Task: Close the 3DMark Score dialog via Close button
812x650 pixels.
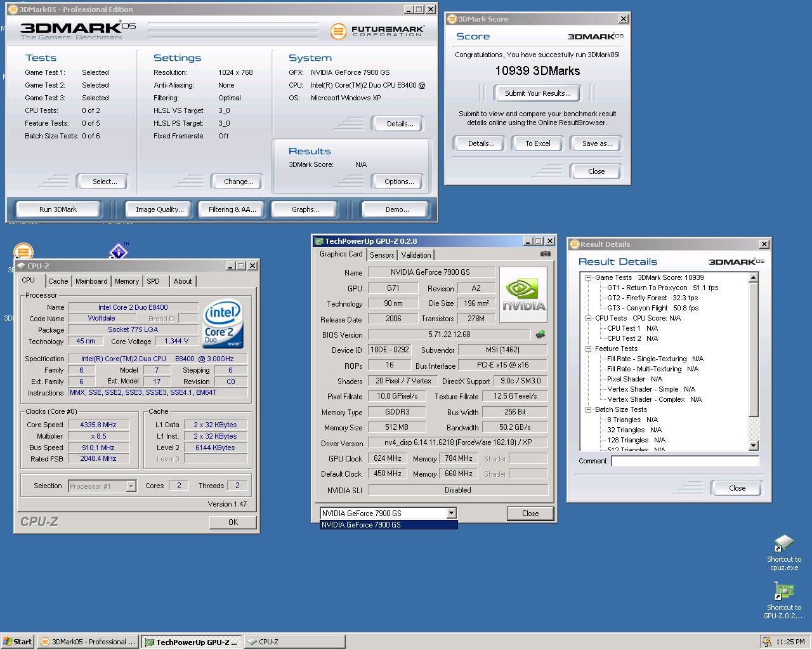Action: (x=596, y=171)
